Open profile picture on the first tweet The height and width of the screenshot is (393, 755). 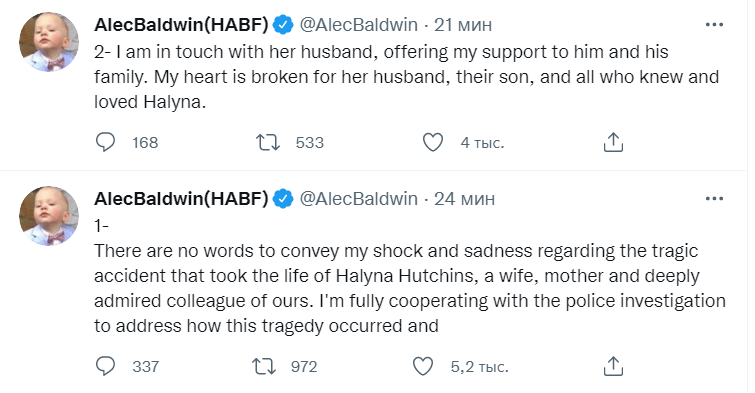tap(49, 42)
